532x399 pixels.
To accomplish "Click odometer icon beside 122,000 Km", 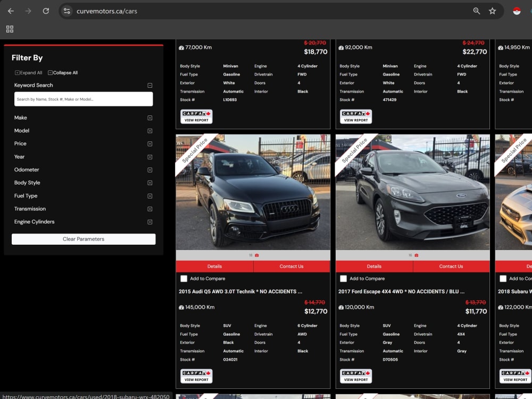I will (x=501, y=307).
